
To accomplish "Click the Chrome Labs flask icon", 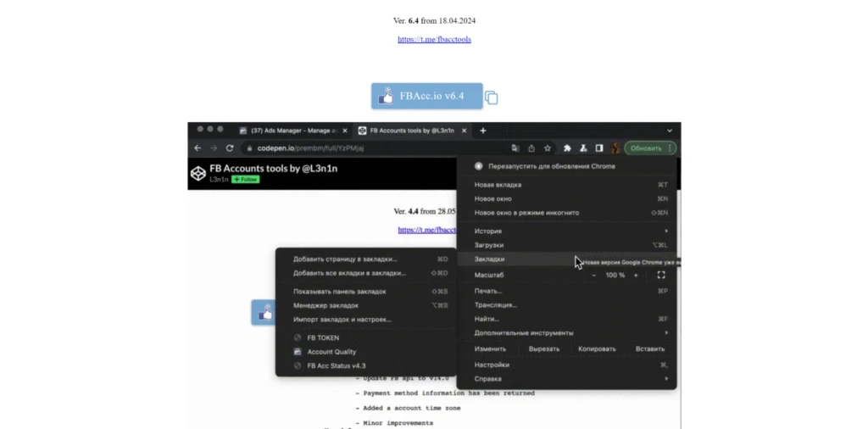I will pos(583,148).
